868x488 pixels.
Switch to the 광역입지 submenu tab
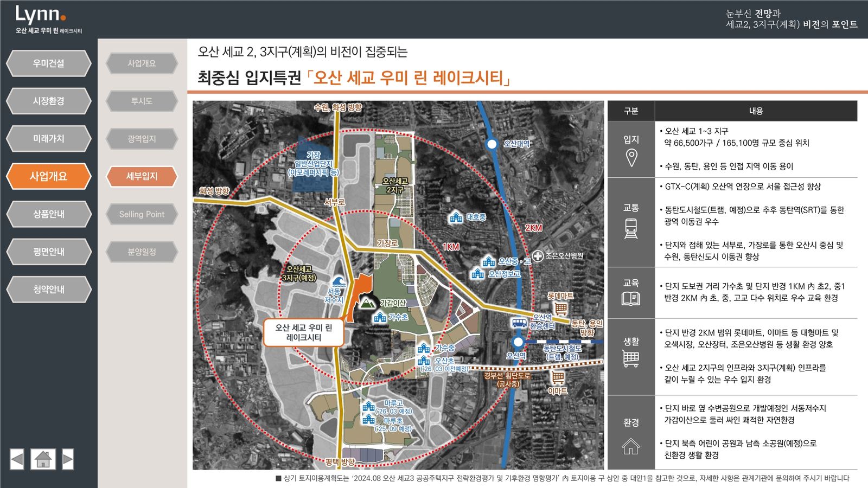pyautogui.click(x=142, y=139)
